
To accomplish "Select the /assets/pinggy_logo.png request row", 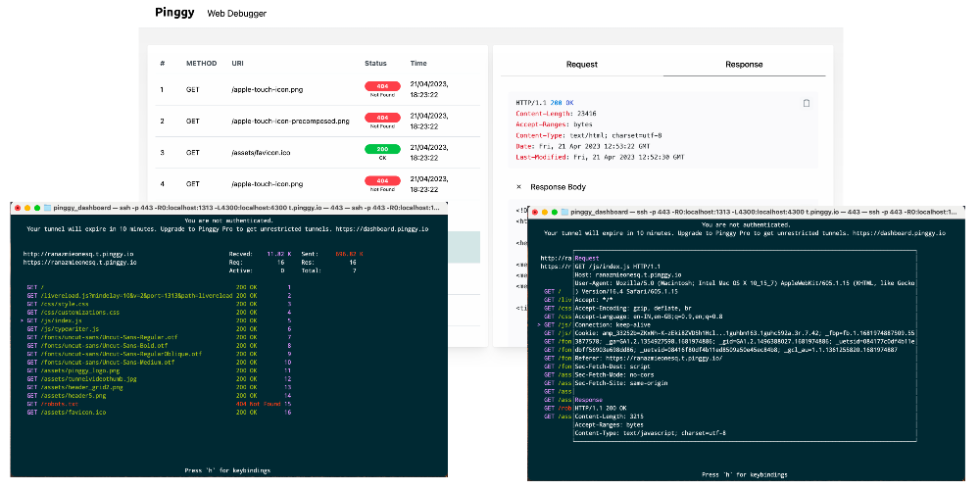I will click(x=160, y=370).
